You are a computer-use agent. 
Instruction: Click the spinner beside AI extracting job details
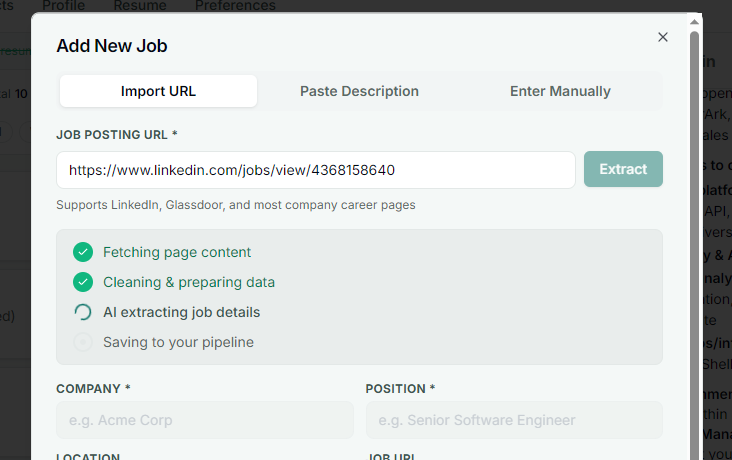tap(83, 312)
